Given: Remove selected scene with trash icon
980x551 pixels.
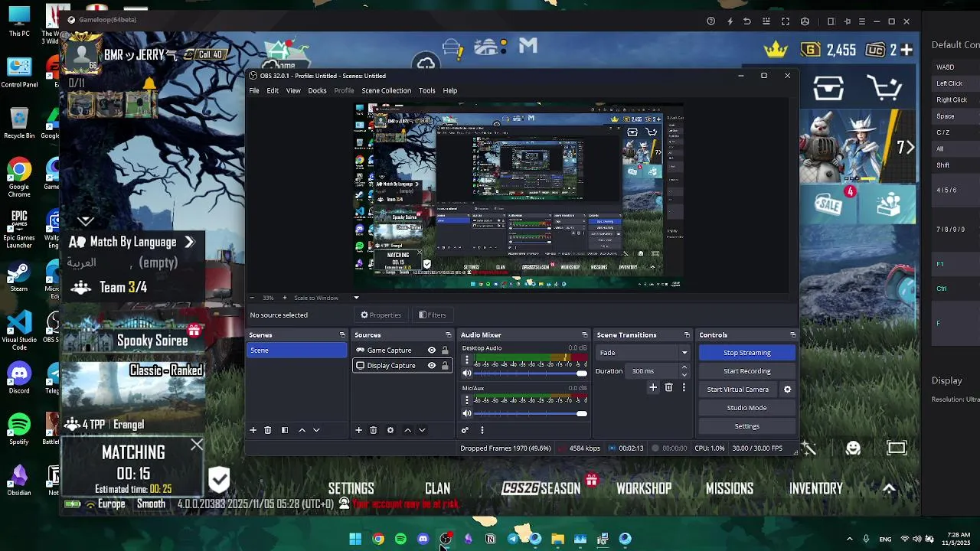Looking at the screenshot, I should 268,430.
